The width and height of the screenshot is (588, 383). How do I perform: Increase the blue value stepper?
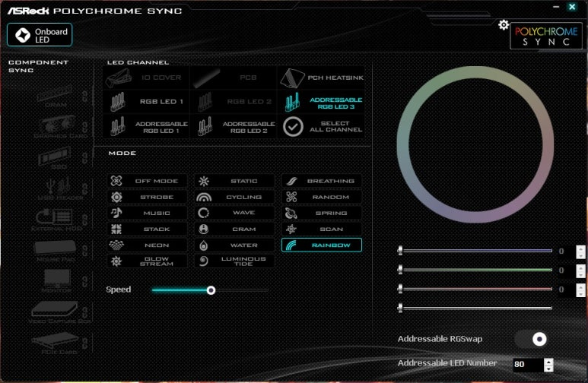tap(580, 248)
